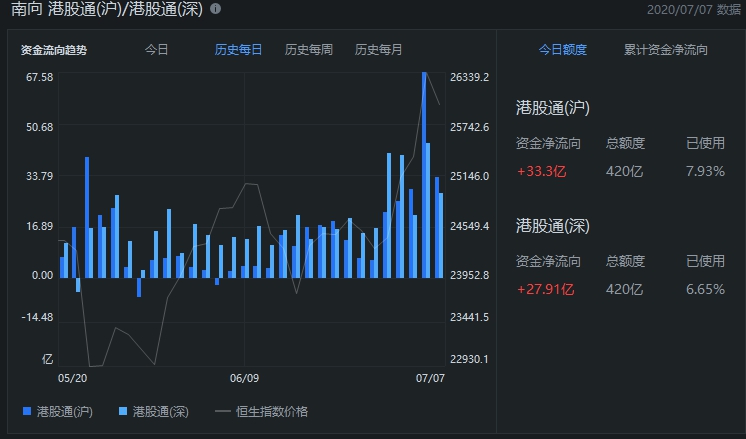
Task: Show the 历史每月 view
Action: click(x=378, y=49)
